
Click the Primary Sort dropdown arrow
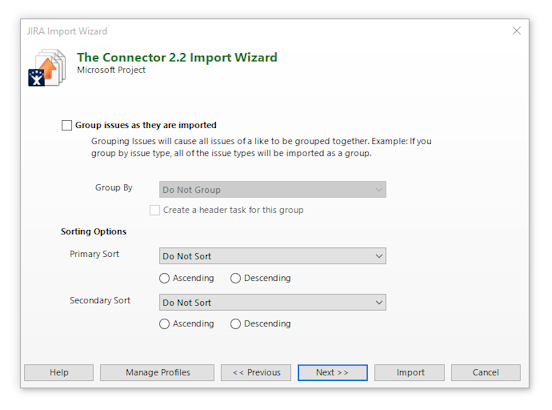click(379, 256)
